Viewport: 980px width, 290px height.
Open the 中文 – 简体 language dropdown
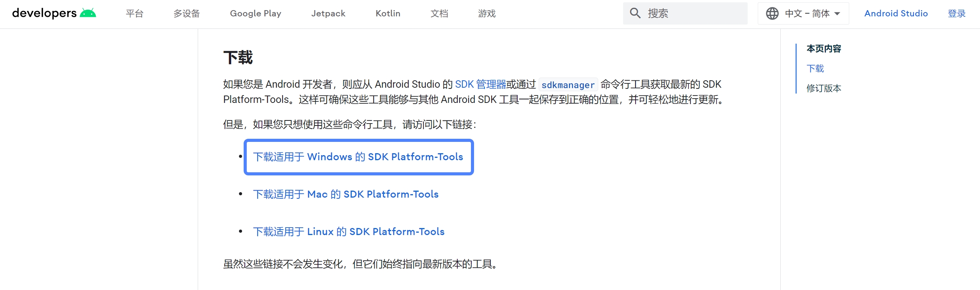[812, 14]
